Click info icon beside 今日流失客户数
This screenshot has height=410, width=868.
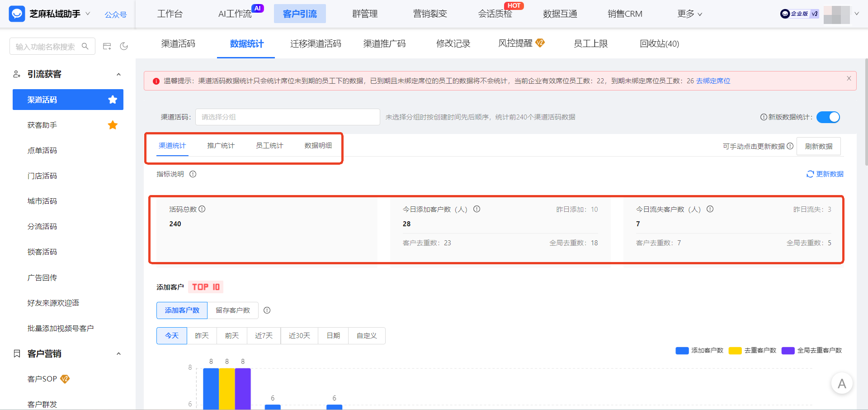[710, 209]
